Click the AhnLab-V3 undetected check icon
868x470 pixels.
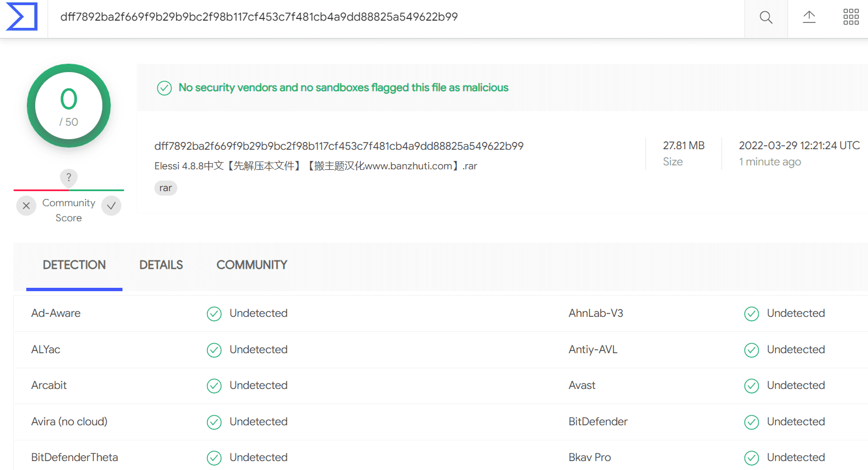tap(752, 314)
